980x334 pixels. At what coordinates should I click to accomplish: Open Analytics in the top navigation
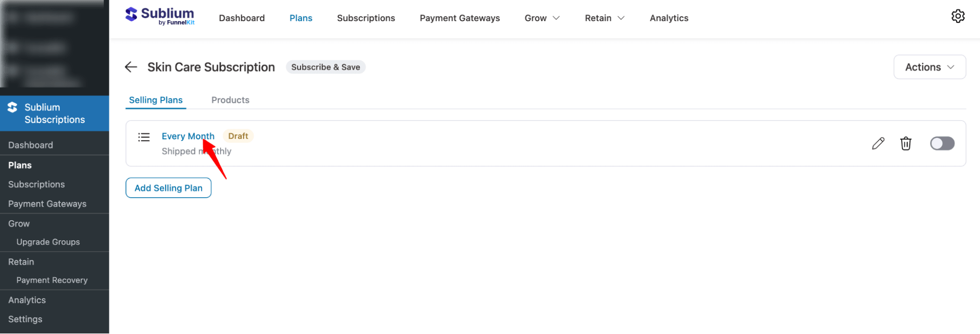pos(669,18)
